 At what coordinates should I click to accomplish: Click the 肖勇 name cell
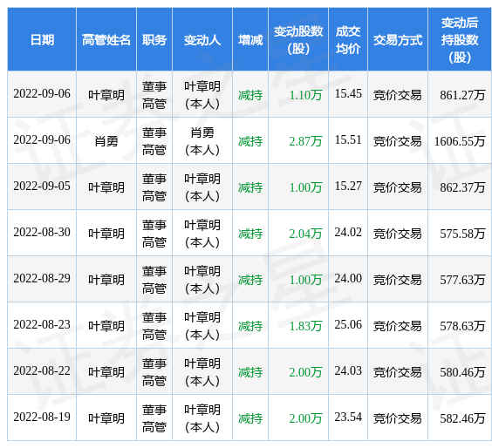pyautogui.click(x=106, y=141)
